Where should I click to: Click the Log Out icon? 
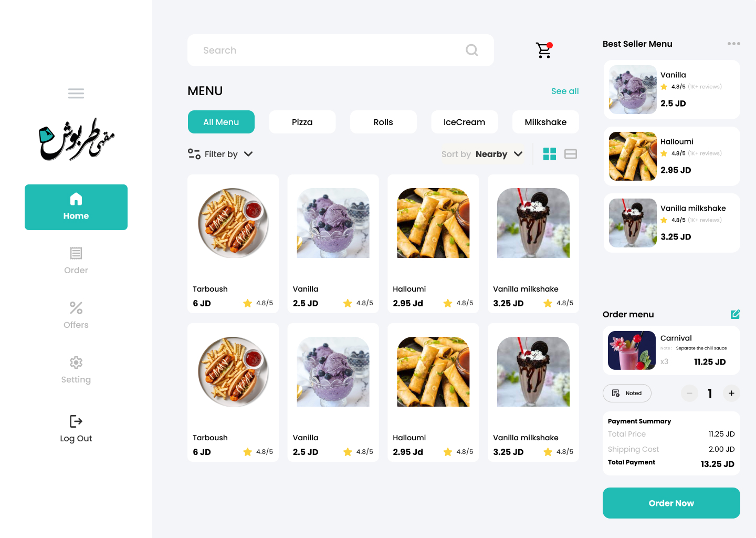click(x=76, y=421)
